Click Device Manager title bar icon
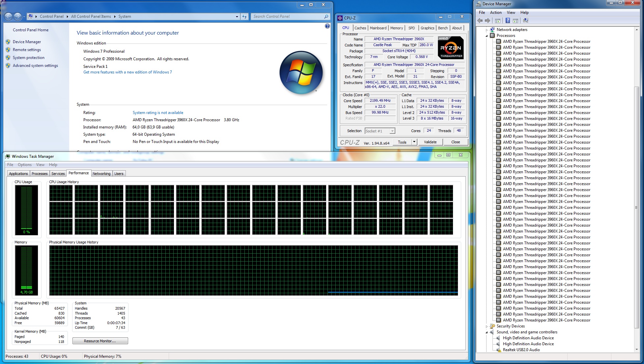The height and width of the screenshot is (364, 644). 478,4
